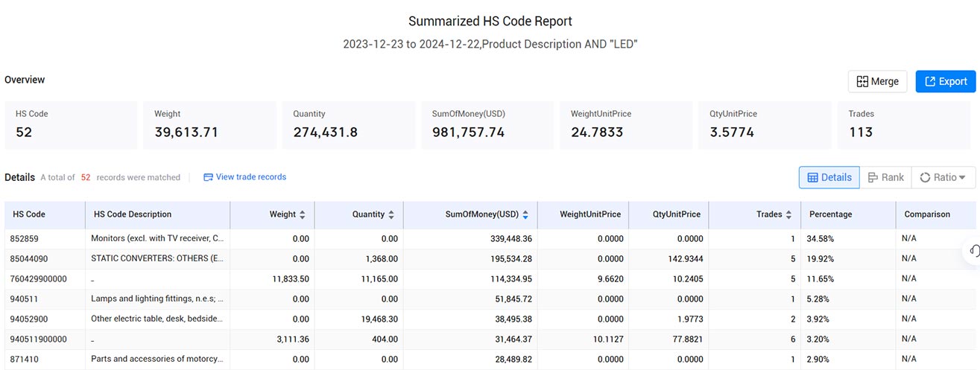Click description 'Parts and accessories of motorcy'
Viewport: 980px width, 370px height.
coord(157,359)
